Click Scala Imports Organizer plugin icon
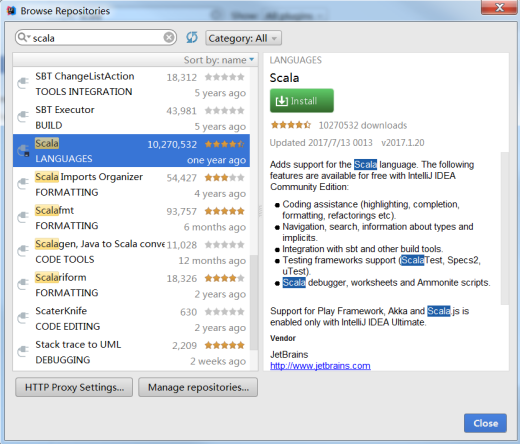Viewport: 521px width, 445px height. (x=23, y=184)
